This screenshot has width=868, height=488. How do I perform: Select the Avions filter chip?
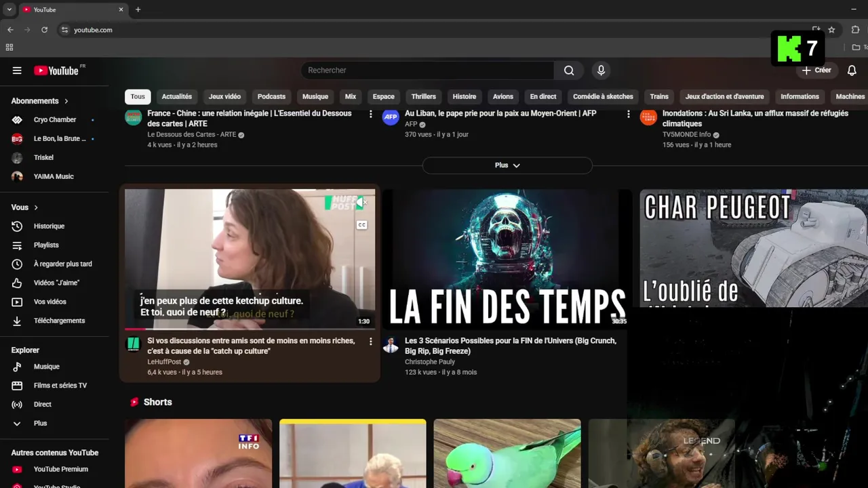pyautogui.click(x=503, y=96)
